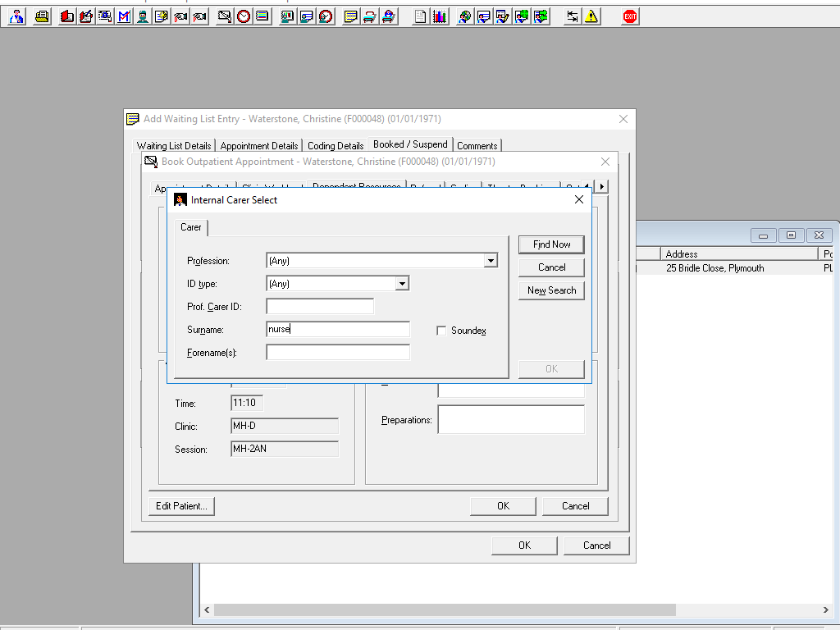Click the red clock toolbar icon

(244, 16)
